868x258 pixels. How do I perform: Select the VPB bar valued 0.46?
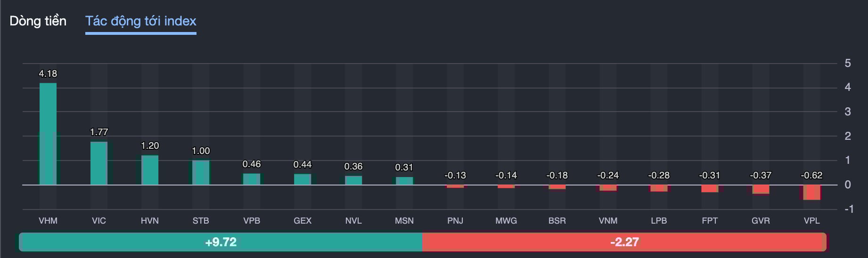(x=252, y=179)
